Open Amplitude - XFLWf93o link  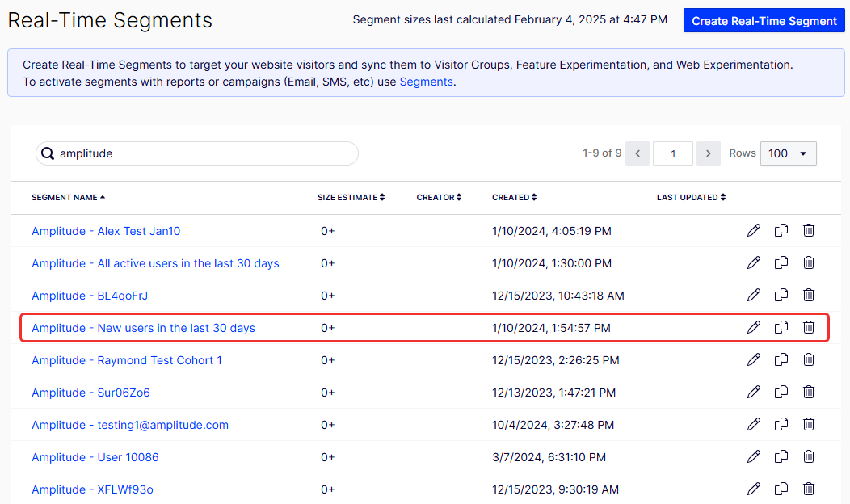(x=92, y=489)
